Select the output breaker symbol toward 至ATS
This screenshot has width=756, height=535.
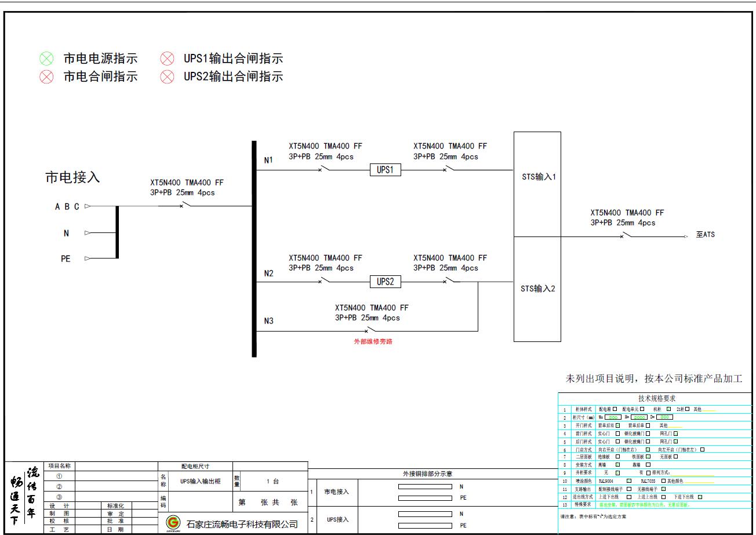(x=626, y=235)
